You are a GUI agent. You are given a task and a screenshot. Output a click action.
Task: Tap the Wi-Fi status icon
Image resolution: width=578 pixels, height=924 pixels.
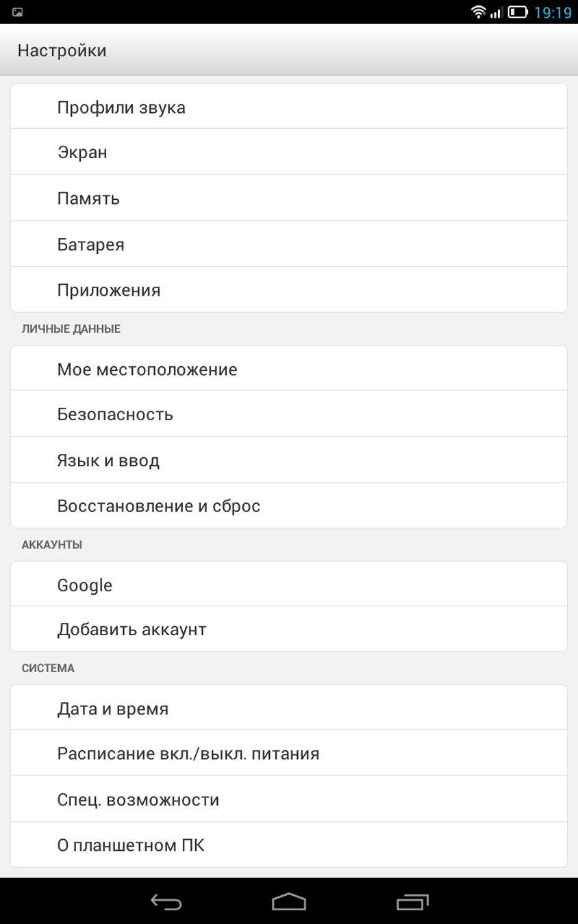478,12
